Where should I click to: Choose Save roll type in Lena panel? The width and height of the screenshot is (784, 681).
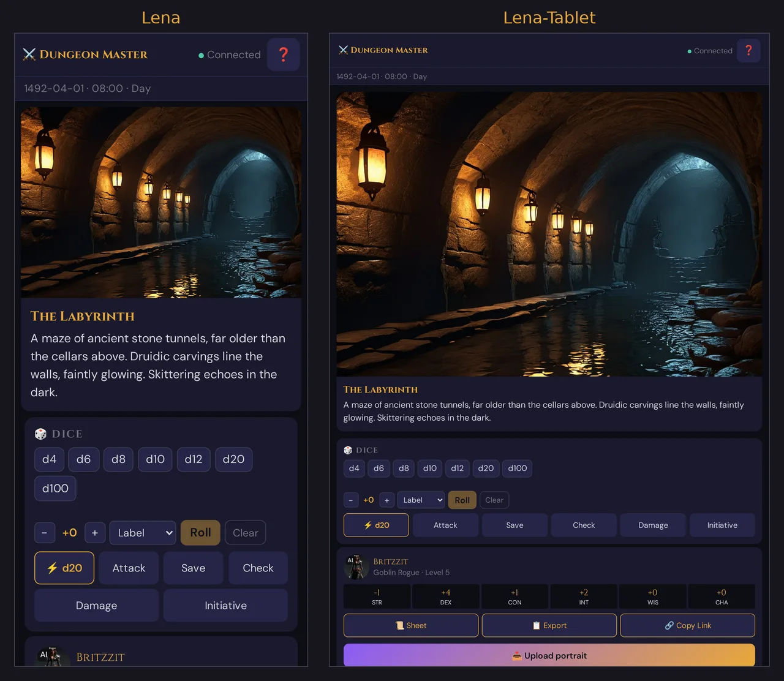194,568
